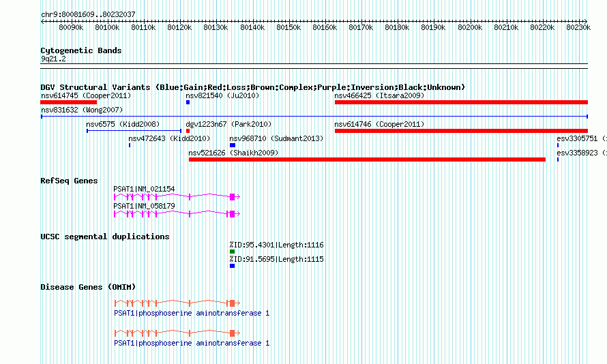Click the 80200k ruler position
607x364 pixels.
pos(470,27)
